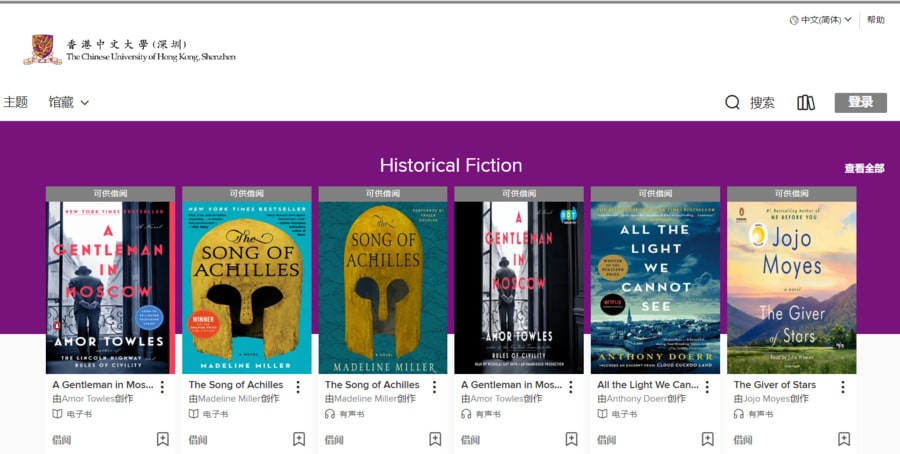
Task: Open options menu for The Giver of Stars
Action: (x=843, y=387)
